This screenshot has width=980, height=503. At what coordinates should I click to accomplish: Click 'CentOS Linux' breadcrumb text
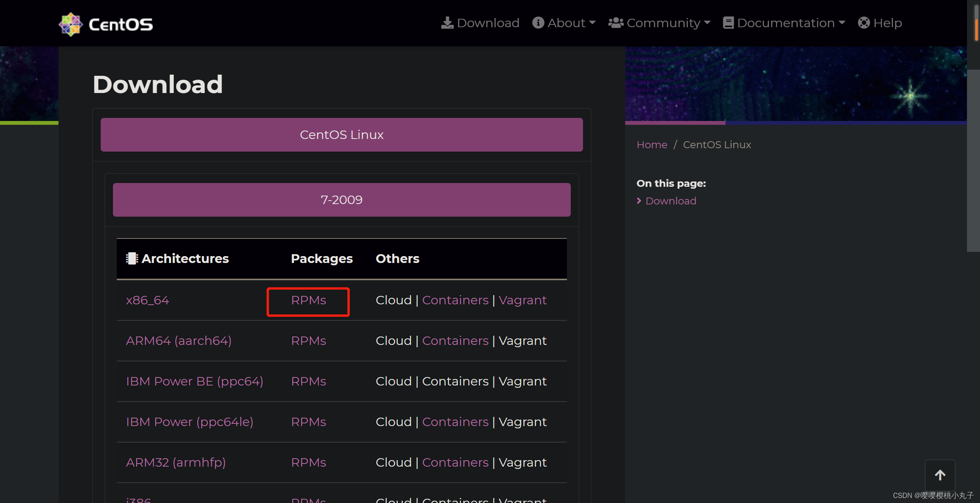click(x=717, y=145)
